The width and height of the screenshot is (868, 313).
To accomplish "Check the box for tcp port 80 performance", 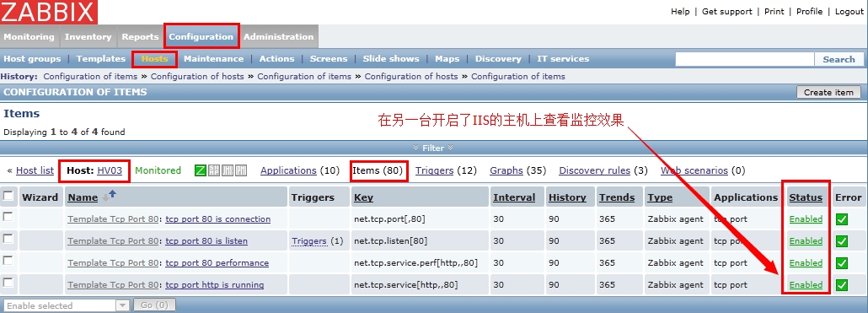I will coord(8,261).
